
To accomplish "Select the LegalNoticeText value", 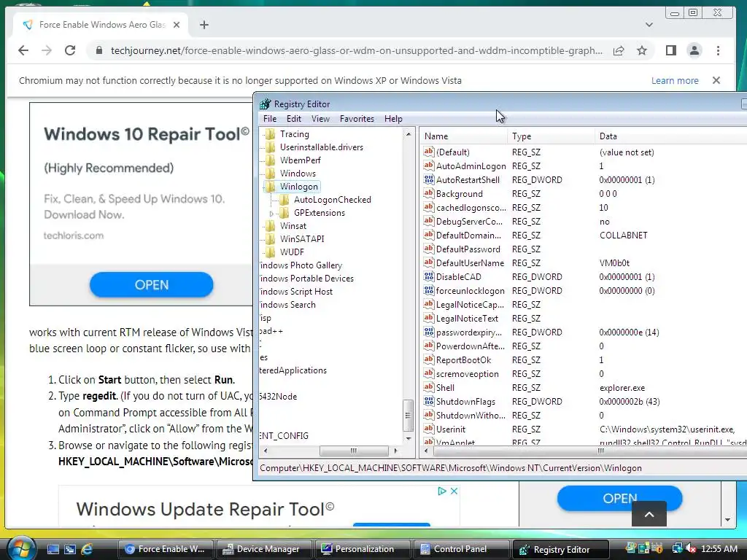I will (x=467, y=319).
